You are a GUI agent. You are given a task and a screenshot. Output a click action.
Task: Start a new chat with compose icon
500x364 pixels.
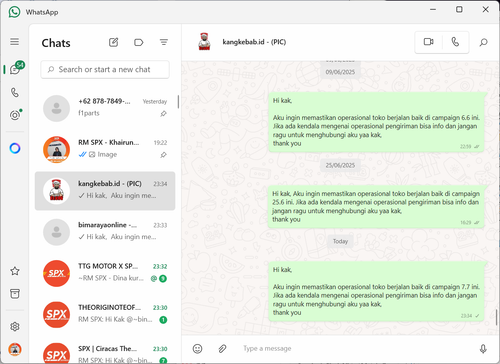click(x=114, y=42)
